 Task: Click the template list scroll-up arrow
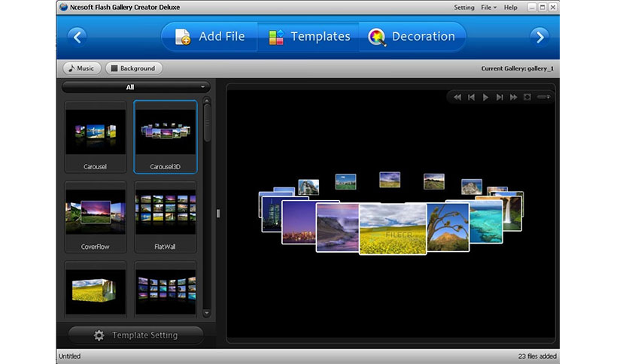click(207, 100)
